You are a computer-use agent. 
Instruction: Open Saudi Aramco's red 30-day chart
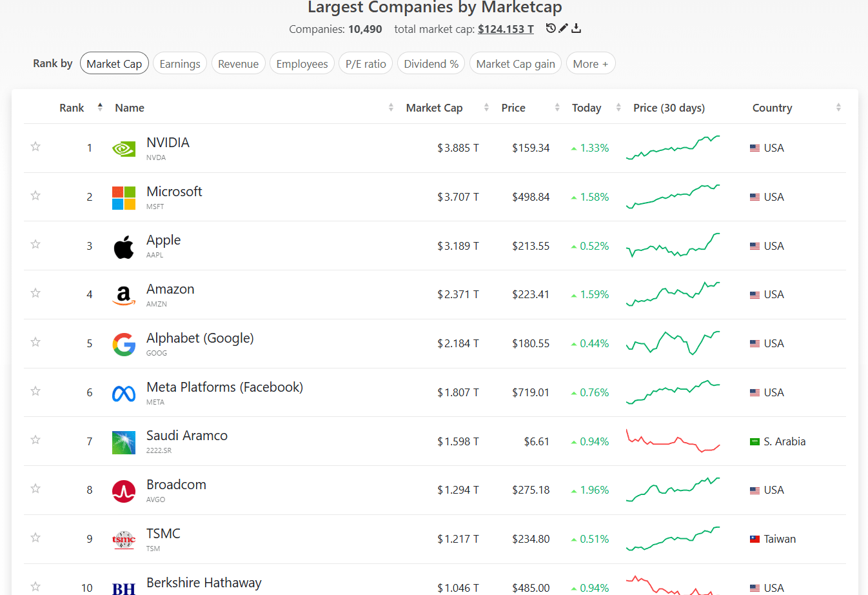pyautogui.click(x=673, y=441)
